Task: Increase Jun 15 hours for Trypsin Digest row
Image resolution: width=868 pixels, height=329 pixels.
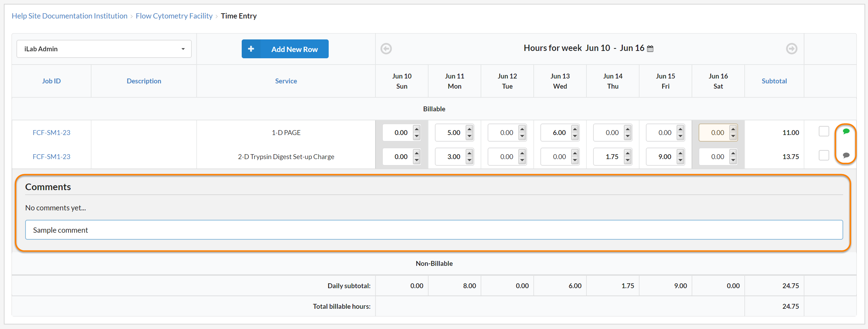Action: [x=680, y=153]
